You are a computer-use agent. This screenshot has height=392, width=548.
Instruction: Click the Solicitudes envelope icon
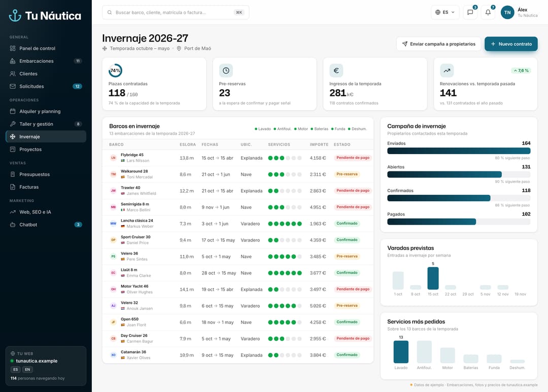click(13, 86)
